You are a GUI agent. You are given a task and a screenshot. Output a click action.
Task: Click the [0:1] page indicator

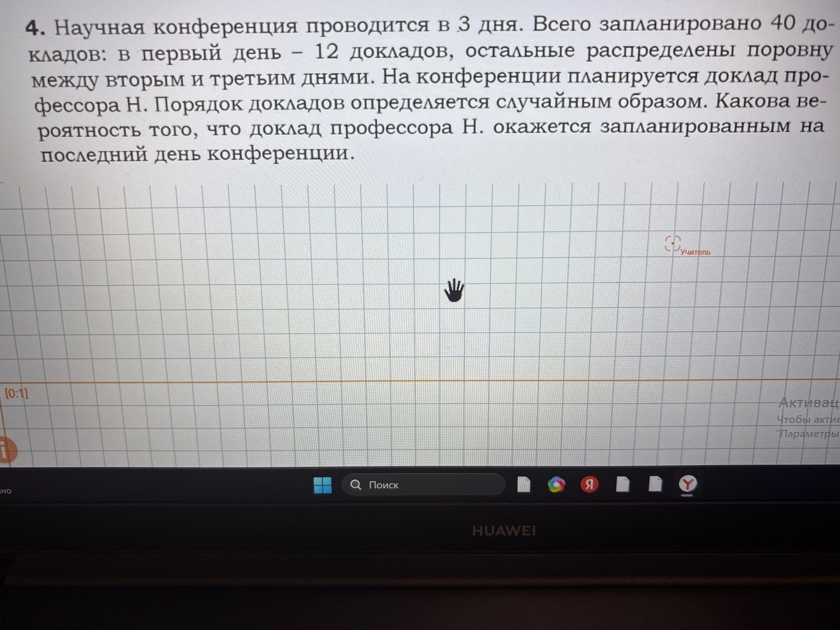pos(17,393)
